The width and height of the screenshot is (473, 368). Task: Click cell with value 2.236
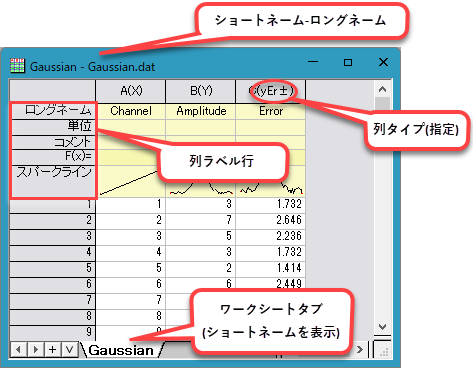(271, 237)
